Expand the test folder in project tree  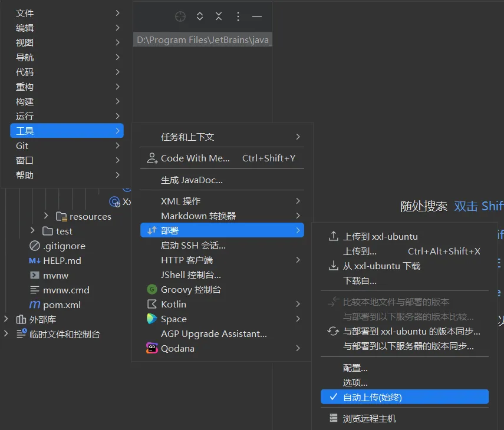(32, 230)
